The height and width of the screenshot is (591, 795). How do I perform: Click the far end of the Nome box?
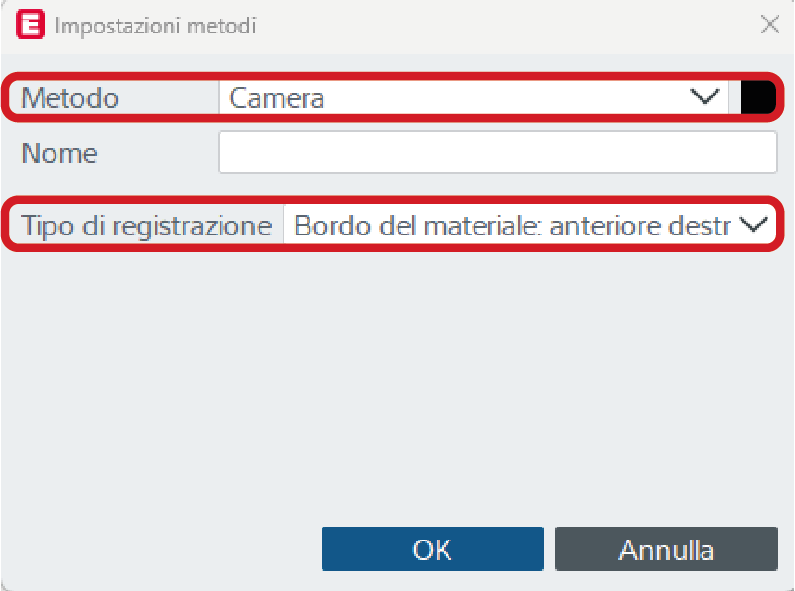coord(750,152)
